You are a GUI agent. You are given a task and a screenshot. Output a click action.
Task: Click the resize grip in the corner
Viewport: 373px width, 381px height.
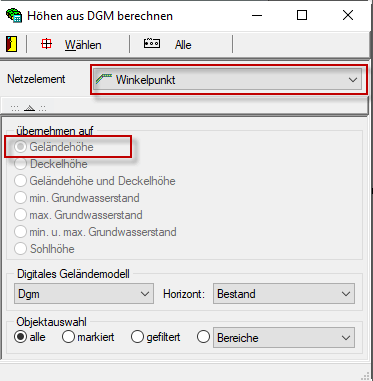click(x=366, y=376)
